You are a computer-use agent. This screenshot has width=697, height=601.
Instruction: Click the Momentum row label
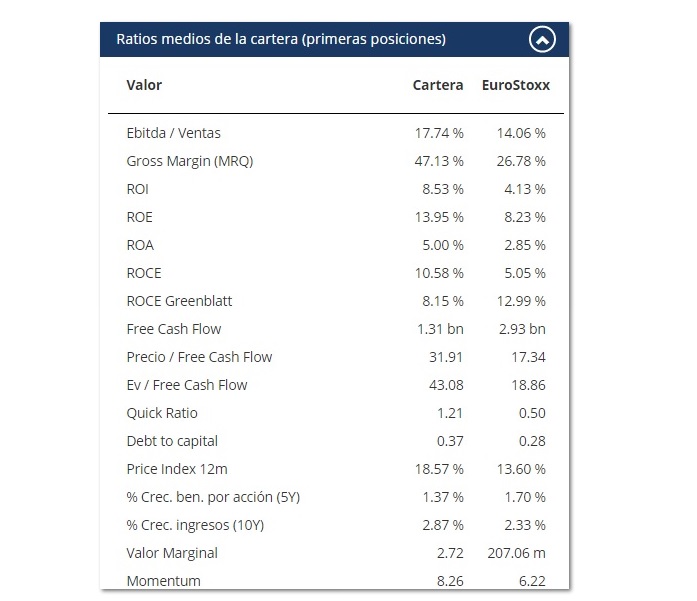pos(164,581)
